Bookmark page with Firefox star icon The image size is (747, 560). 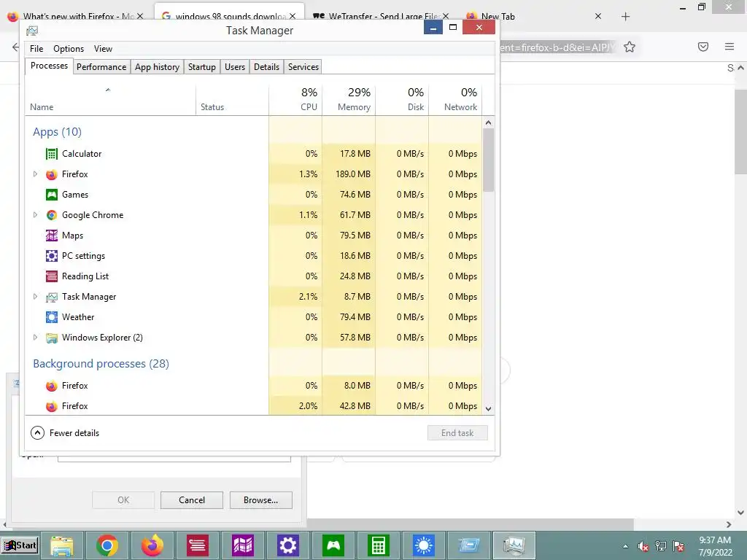pyautogui.click(x=630, y=47)
